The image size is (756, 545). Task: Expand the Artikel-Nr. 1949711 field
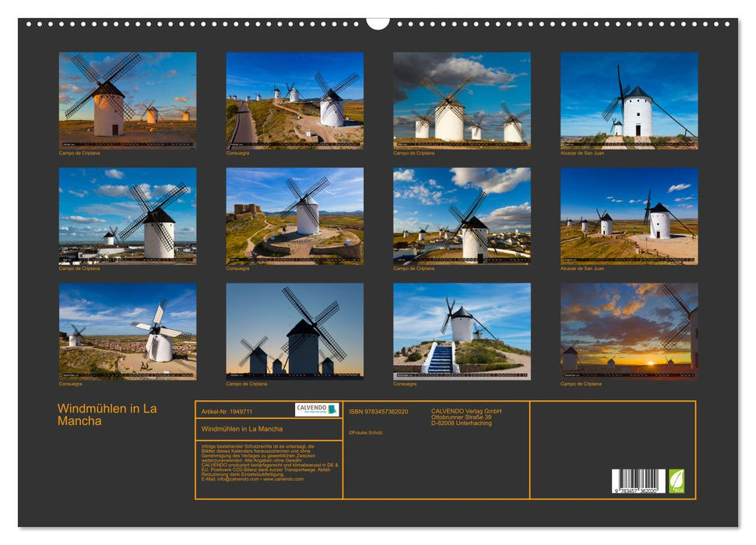tap(227, 410)
